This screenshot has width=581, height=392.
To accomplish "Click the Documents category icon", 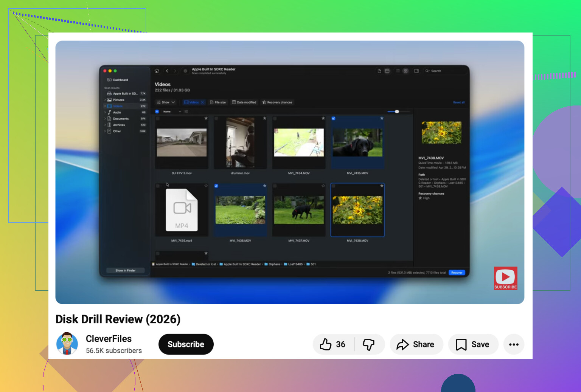I will click(109, 119).
